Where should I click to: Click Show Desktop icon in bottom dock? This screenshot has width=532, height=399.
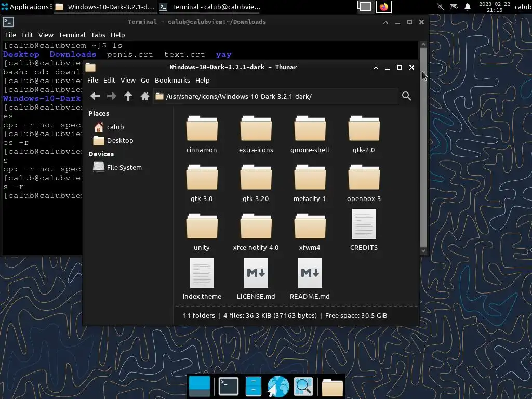pos(199,387)
